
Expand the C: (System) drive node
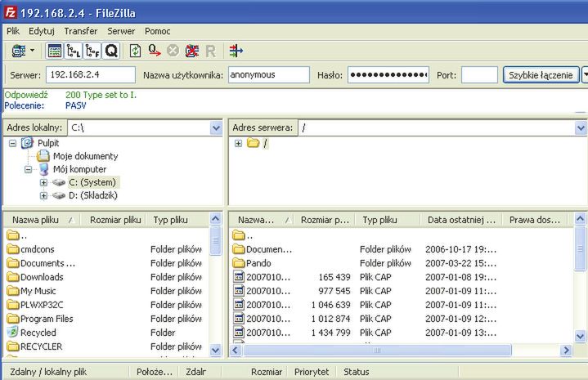(x=43, y=182)
